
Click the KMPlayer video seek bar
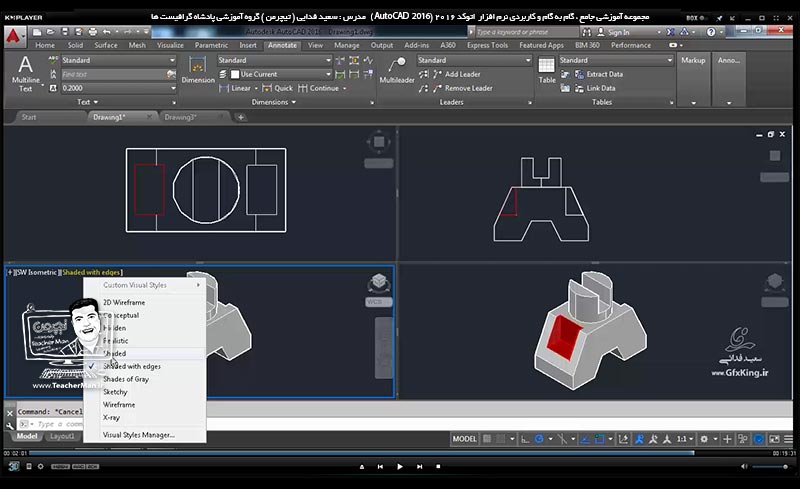pyautogui.click(x=401, y=453)
